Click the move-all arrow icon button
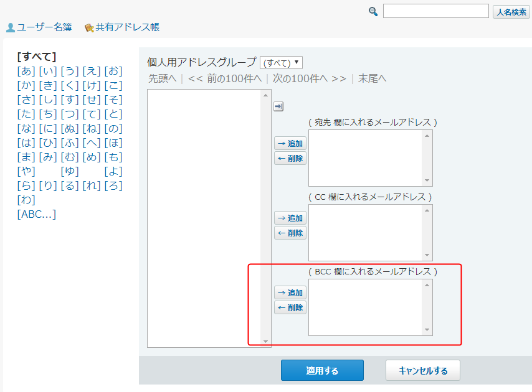 pyautogui.click(x=278, y=106)
